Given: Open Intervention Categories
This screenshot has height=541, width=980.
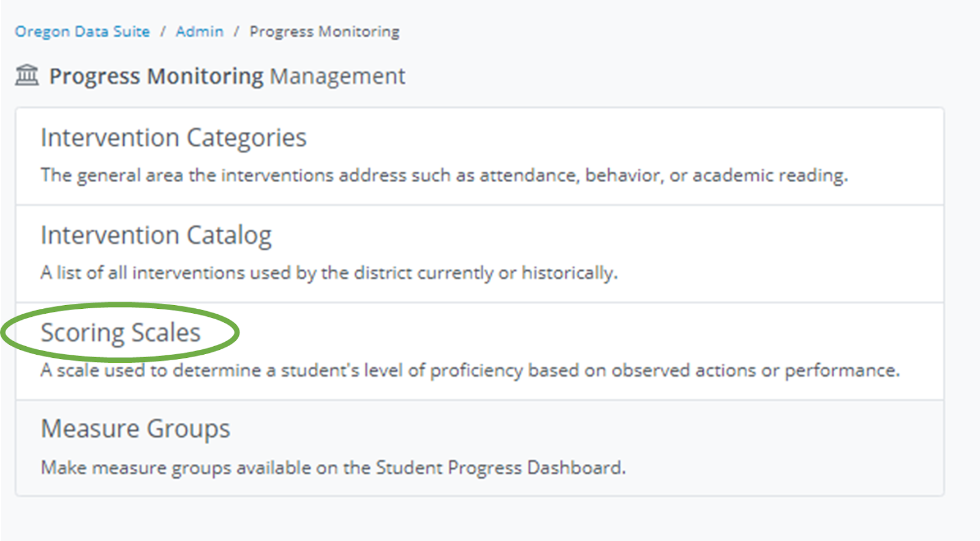Looking at the screenshot, I should [173, 138].
